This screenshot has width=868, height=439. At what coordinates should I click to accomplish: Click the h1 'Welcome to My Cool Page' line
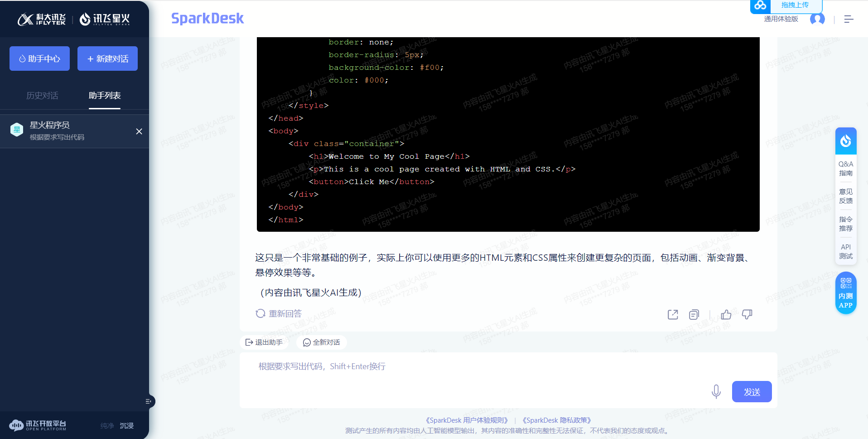click(x=389, y=156)
